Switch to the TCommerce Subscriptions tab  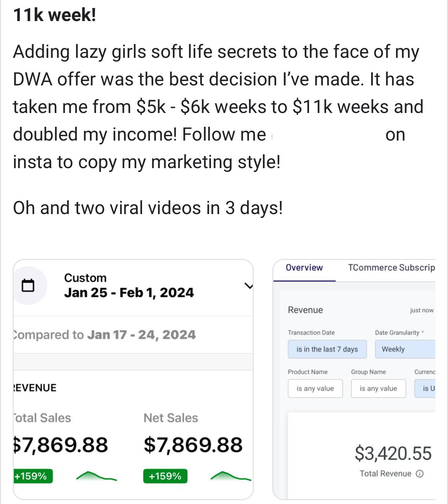tap(391, 268)
